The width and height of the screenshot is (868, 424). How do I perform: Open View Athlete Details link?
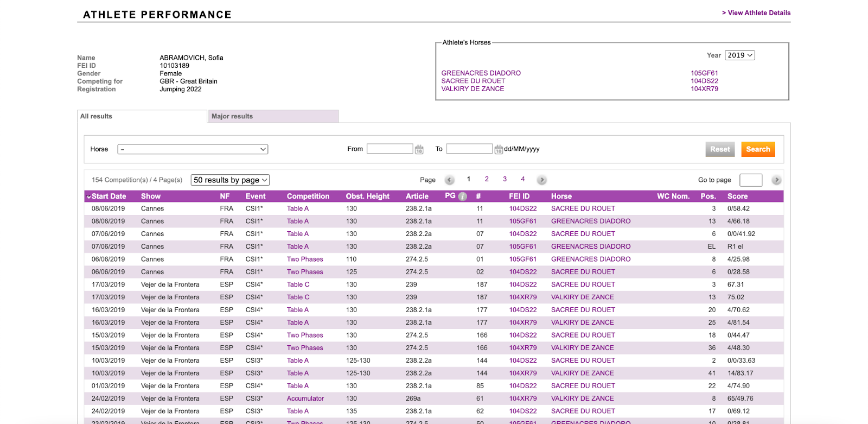756,13
